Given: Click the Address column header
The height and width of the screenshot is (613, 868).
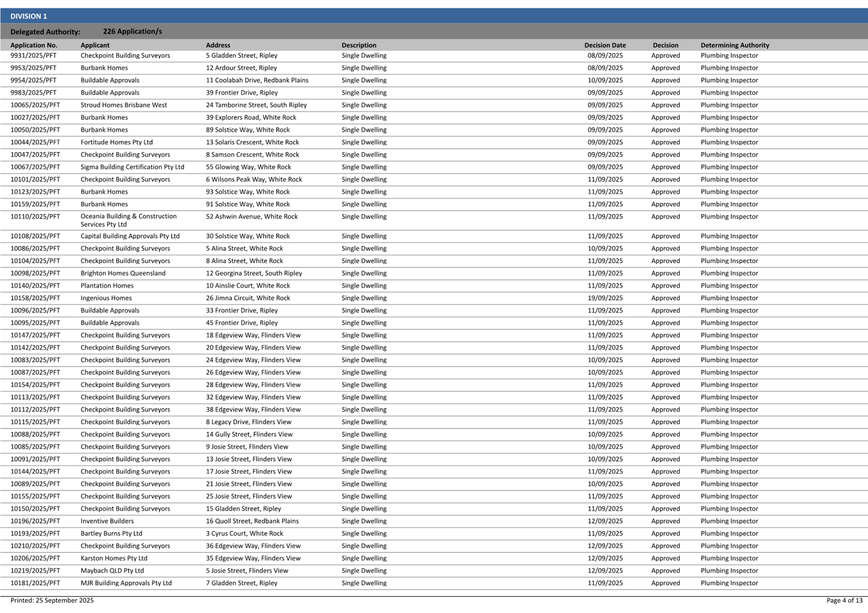Looking at the screenshot, I should [x=218, y=45].
